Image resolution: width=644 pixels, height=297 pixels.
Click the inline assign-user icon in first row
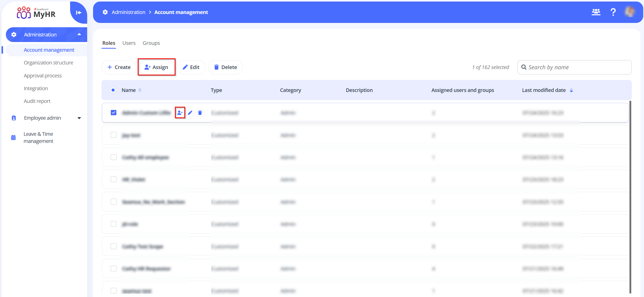[180, 113]
